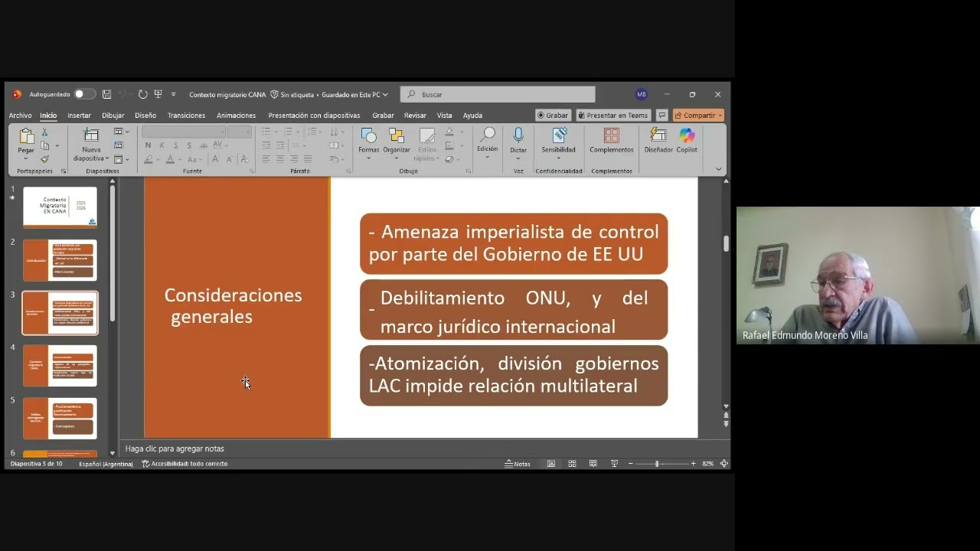
Task: Toggle bold N formatting button
Action: pos(149,145)
